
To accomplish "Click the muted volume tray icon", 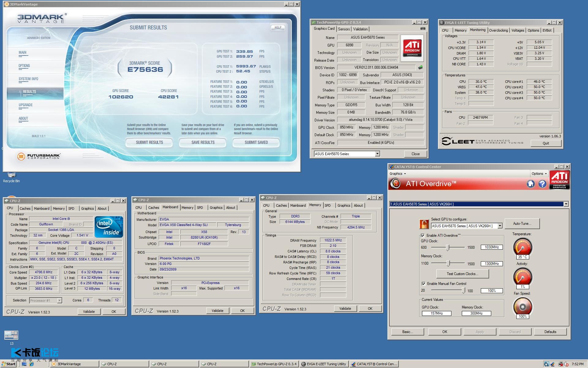I will point(566,364).
